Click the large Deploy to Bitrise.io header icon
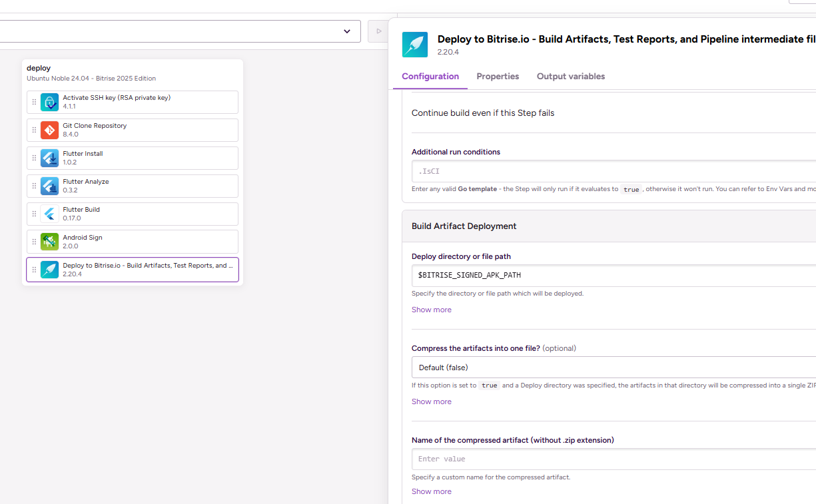This screenshot has width=816, height=504. click(415, 45)
